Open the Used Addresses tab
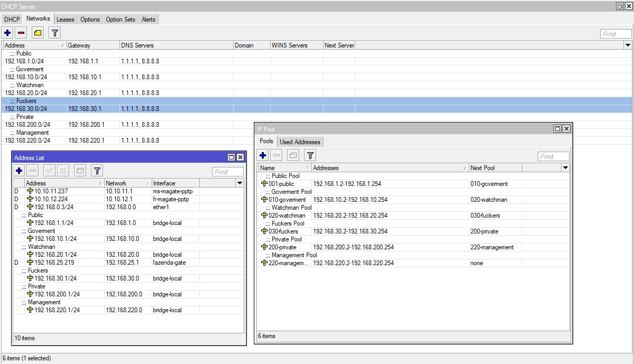 300,142
